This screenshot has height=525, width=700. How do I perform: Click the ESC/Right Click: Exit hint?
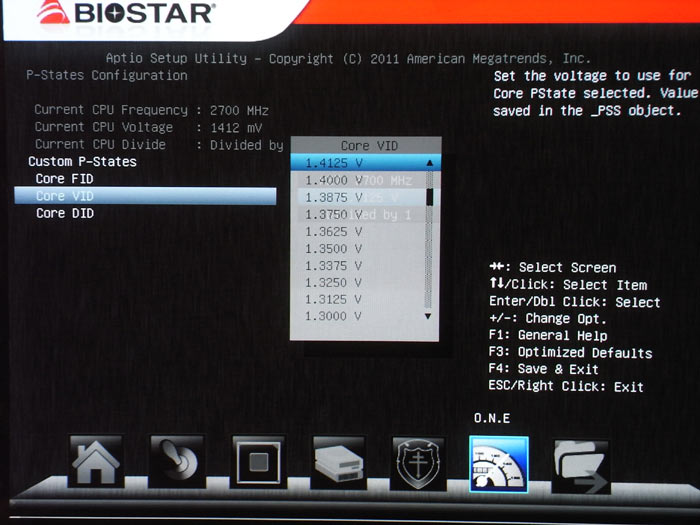[x=567, y=386]
